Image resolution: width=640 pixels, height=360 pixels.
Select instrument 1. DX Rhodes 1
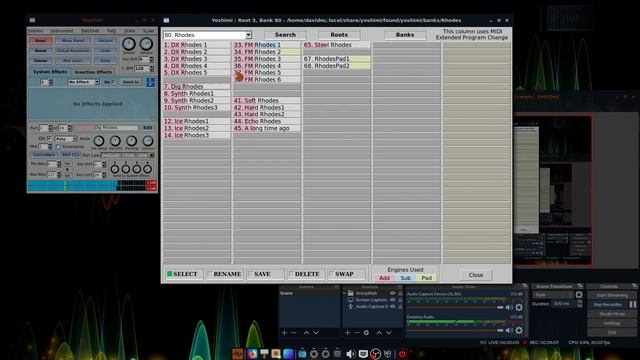pyautogui.click(x=197, y=45)
